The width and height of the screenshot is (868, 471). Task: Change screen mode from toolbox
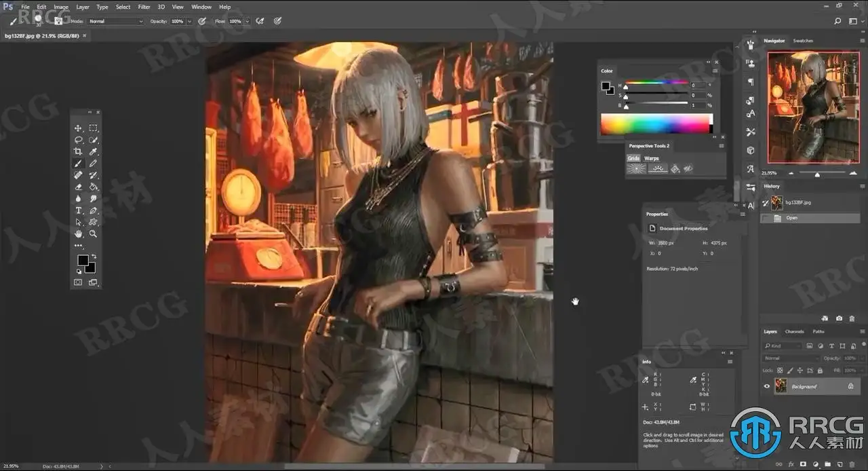point(93,282)
